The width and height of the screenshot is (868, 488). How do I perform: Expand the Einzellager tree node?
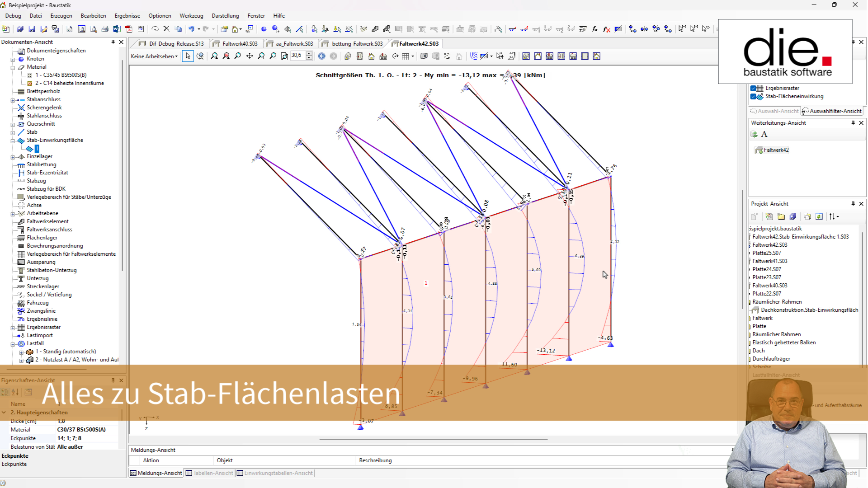[13, 157]
